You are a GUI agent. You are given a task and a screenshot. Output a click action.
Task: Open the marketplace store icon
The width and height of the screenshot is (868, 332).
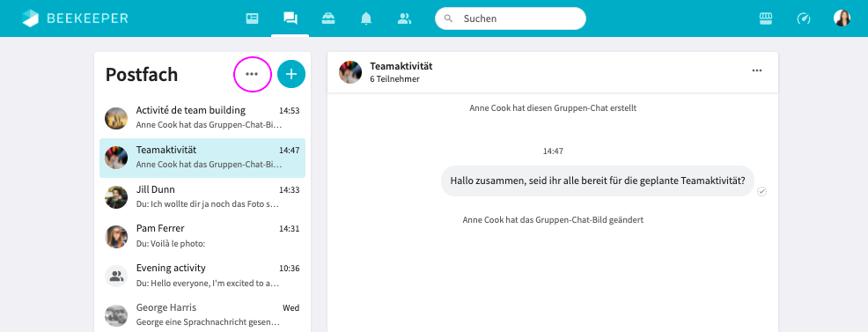(766, 18)
